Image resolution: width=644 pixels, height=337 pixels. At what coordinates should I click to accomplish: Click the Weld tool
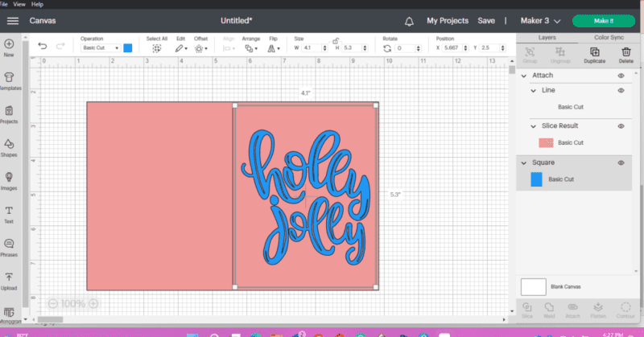coord(549,310)
